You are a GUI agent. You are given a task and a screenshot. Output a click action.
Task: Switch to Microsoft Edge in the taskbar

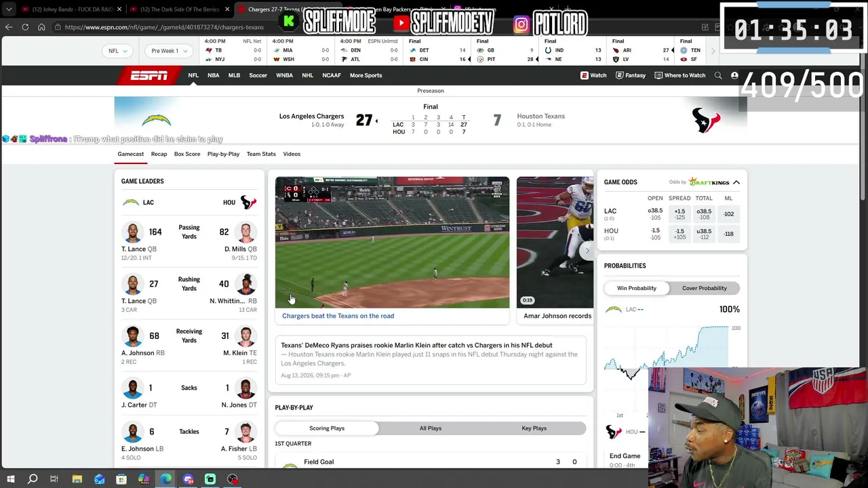click(x=166, y=479)
